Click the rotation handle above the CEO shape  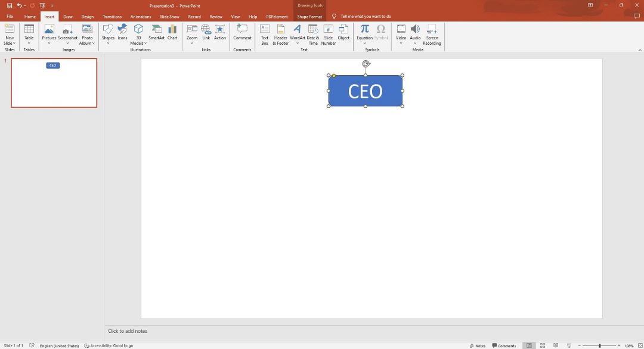click(x=366, y=64)
